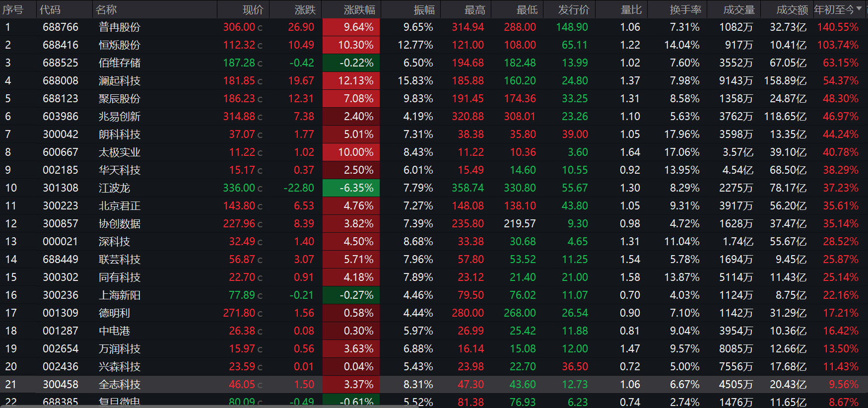Open the 澜起科技 stock entry
The image size is (868, 408).
[120, 81]
